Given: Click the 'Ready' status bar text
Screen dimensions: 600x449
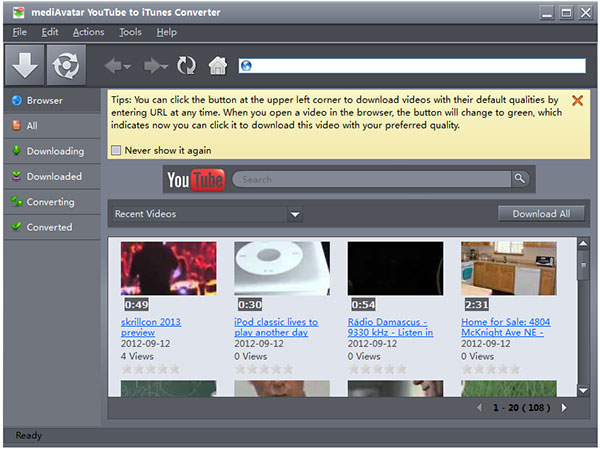Looking at the screenshot, I should coord(29,436).
